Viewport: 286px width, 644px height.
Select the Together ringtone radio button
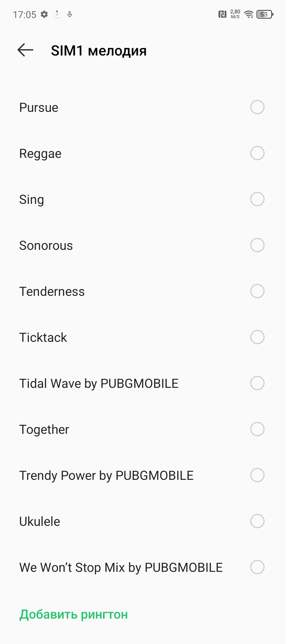(x=257, y=429)
